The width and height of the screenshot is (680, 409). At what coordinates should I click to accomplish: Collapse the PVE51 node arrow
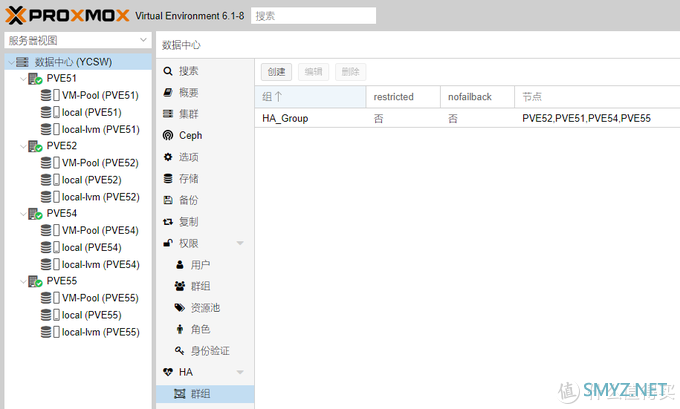(23, 79)
